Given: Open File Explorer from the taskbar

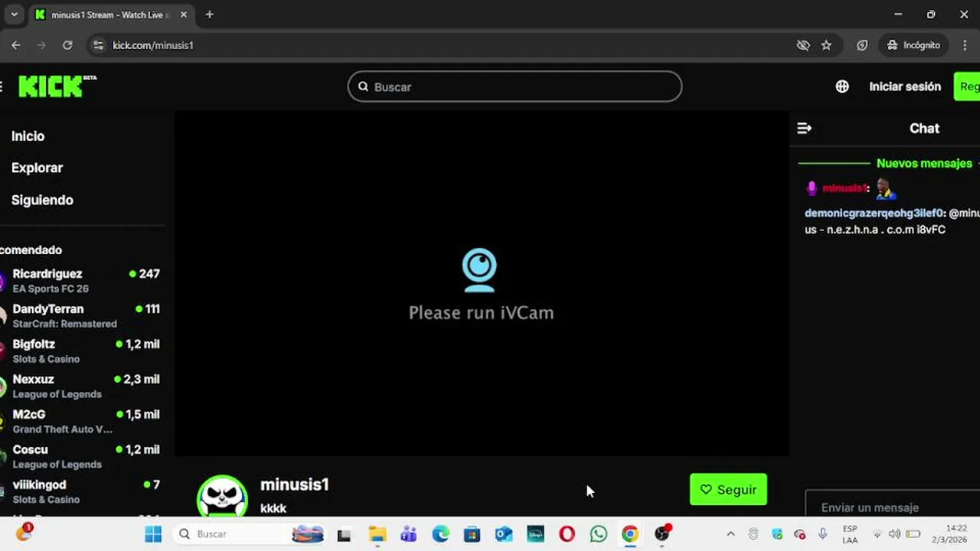Looking at the screenshot, I should pos(377,534).
